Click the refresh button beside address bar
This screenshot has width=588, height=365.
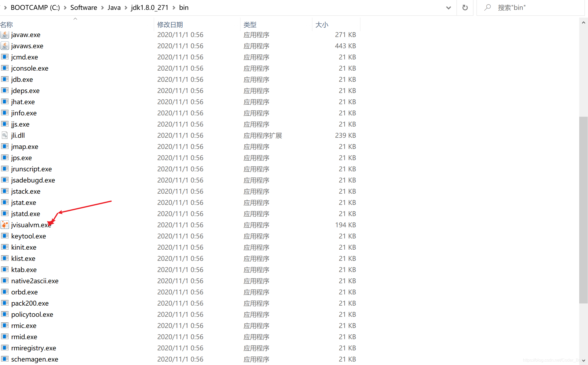tap(465, 7)
